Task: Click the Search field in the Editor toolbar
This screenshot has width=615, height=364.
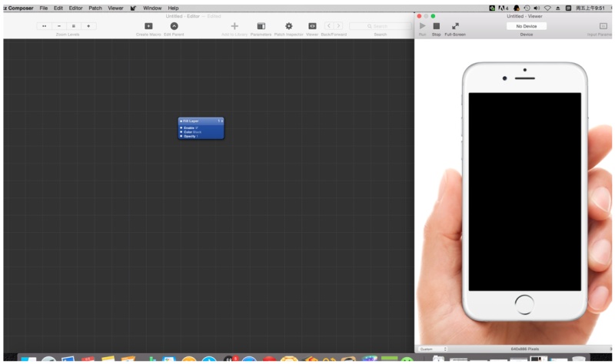Action: [x=380, y=26]
